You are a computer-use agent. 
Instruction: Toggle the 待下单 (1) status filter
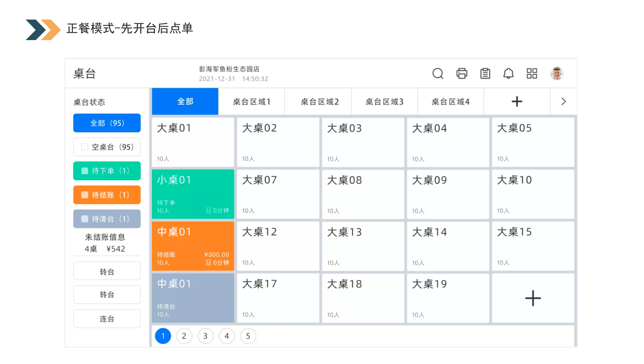coord(107,171)
